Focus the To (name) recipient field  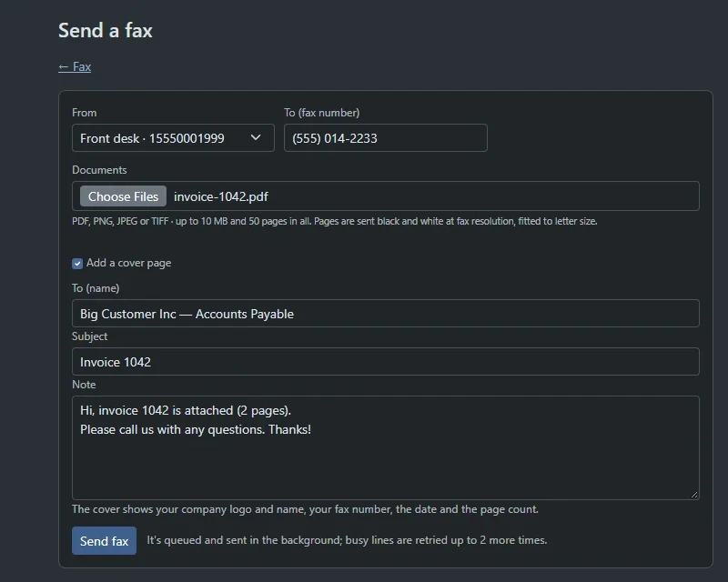[x=385, y=313]
